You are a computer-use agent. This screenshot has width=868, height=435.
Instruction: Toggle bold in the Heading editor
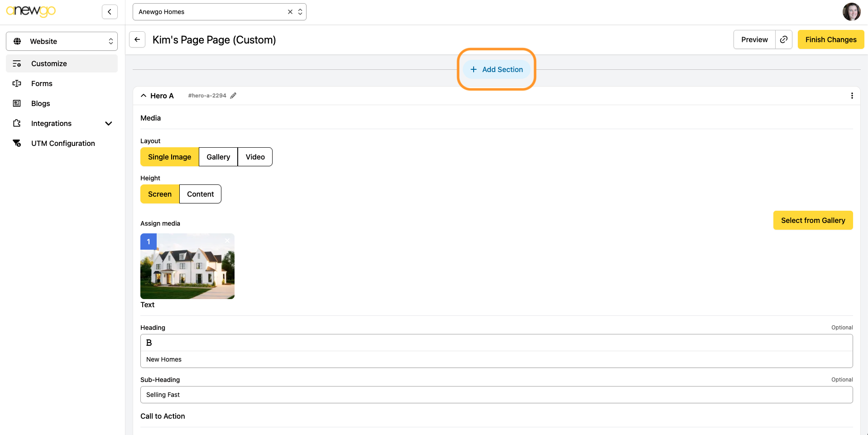tap(149, 343)
